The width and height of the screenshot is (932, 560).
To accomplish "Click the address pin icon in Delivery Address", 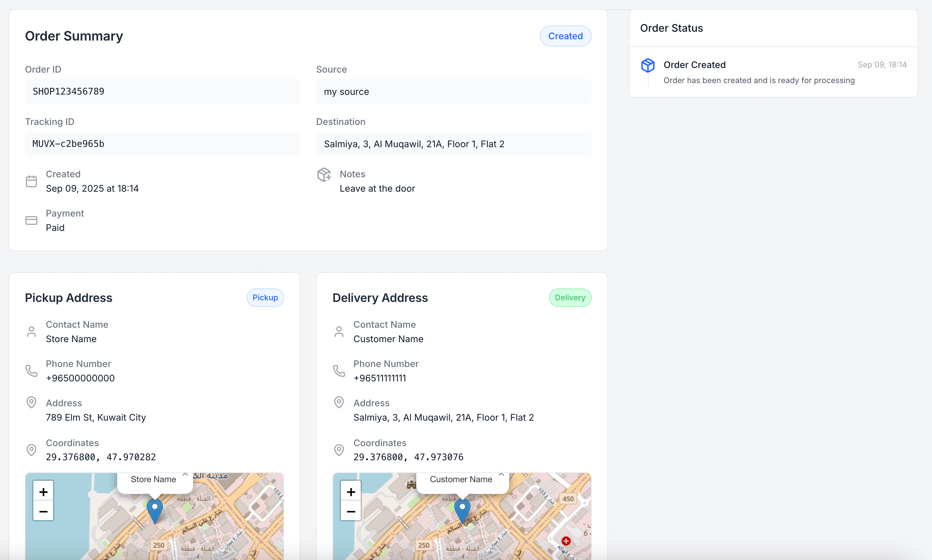I will pyautogui.click(x=339, y=402).
